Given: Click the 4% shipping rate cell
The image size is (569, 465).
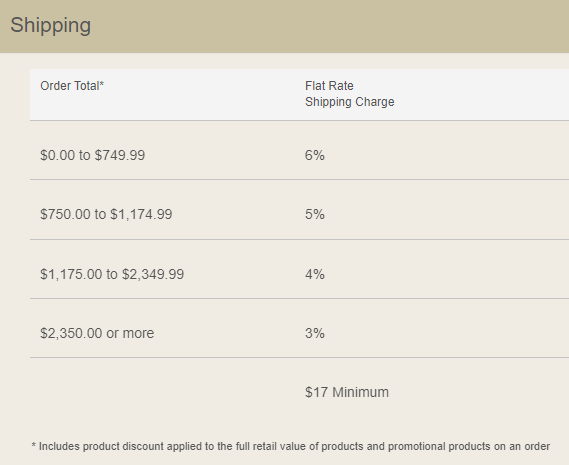Looking at the screenshot, I should (x=315, y=274).
